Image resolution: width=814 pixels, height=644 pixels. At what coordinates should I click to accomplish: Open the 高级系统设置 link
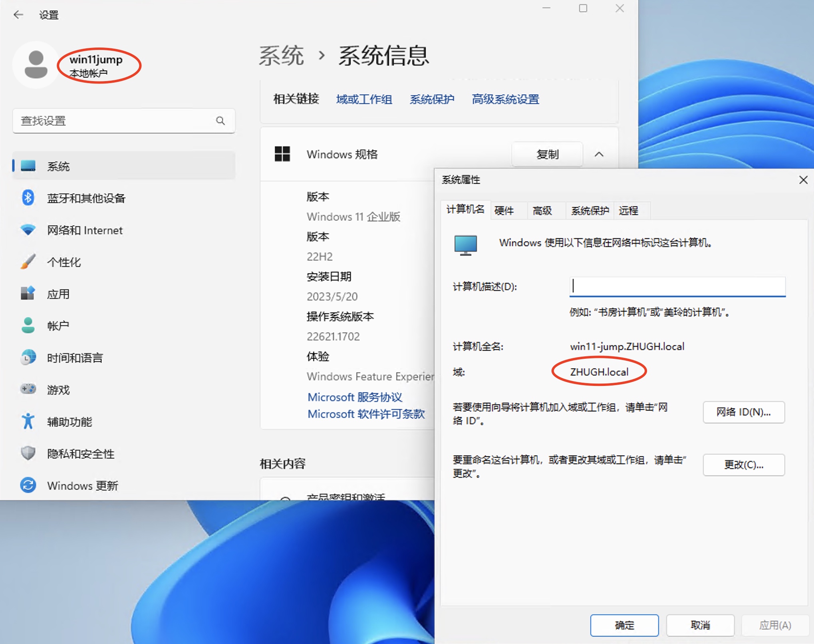[x=505, y=99]
